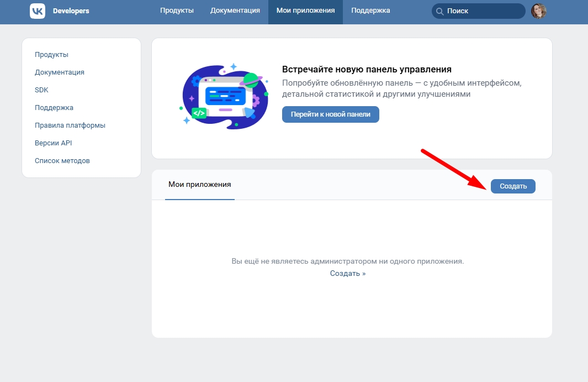Click the VK logo icon
Viewport: 588px width, 382px height.
[38, 11]
